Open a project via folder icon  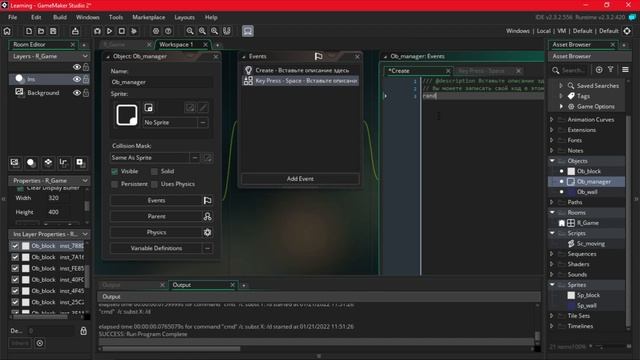[41, 31]
